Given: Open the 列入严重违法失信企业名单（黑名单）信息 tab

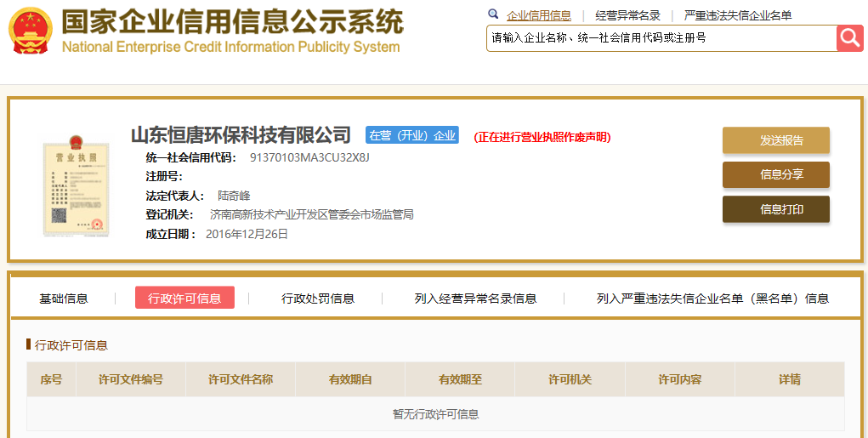Looking at the screenshot, I should click(x=713, y=299).
